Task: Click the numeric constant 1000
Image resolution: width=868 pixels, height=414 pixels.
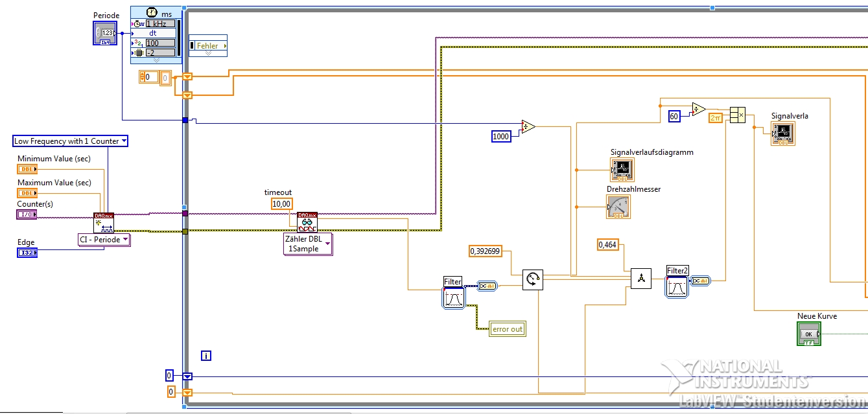Action: tap(501, 136)
